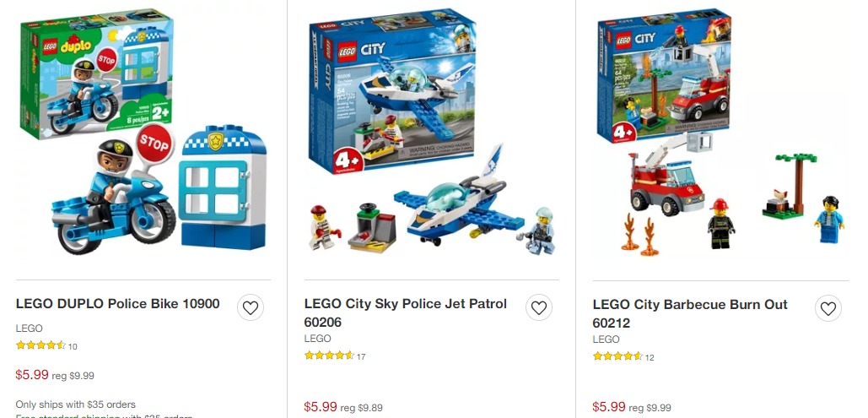
Task: Save Barbecue Burn Out with heart icon
Action: pos(828,308)
